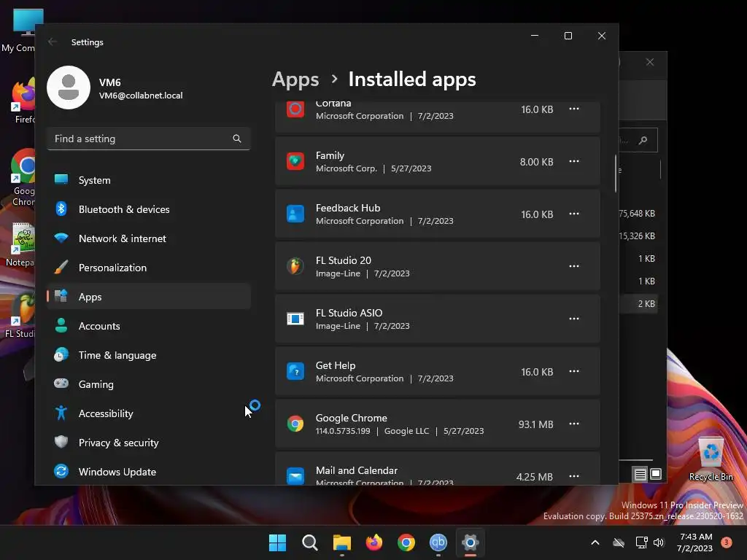Click the FL Studio 20 app name

click(344, 260)
